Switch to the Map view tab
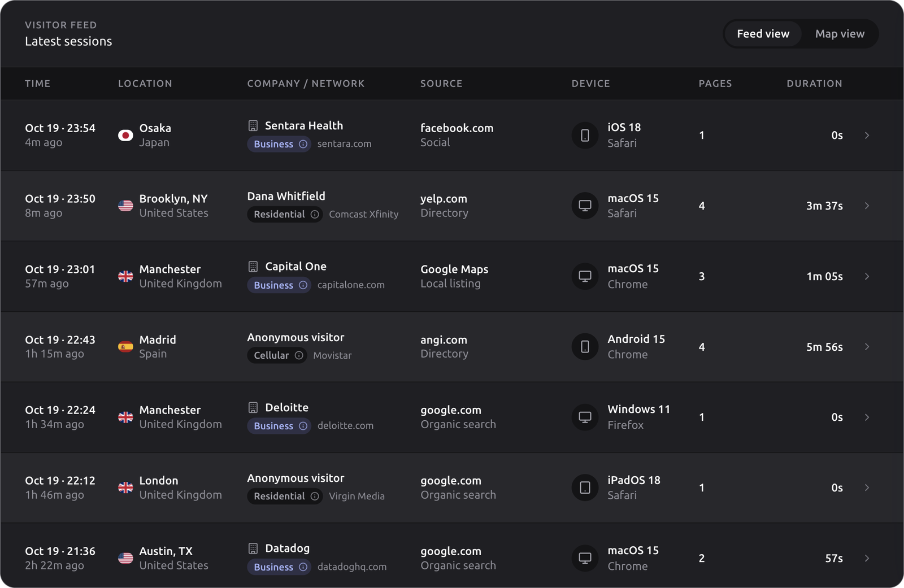The width and height of the screenshot is (904, 588). coord(840,34)
